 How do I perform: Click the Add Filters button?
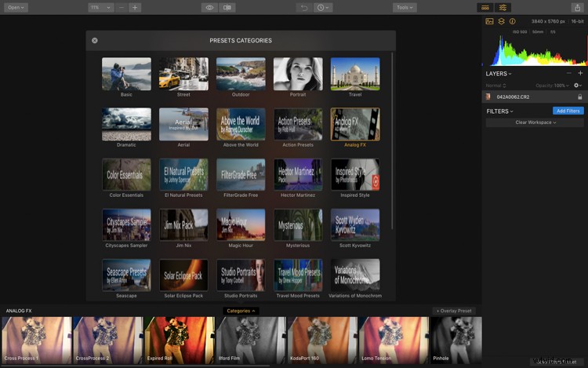pyautogui.click(x=568, y=111)
